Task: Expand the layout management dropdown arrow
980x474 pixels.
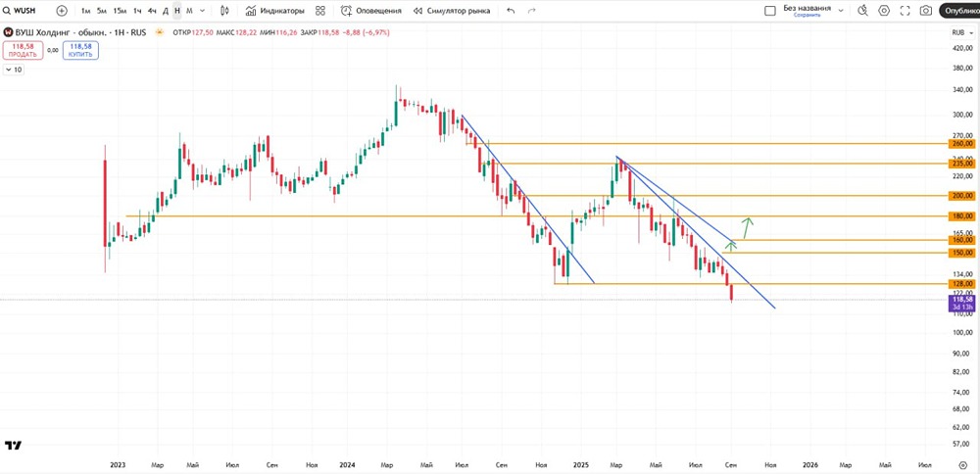Action: (841, 11)
